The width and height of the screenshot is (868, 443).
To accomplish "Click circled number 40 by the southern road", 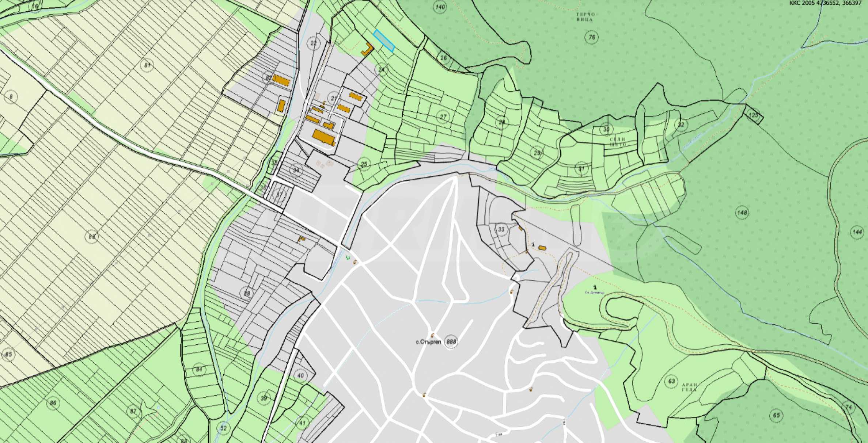I will point(300,376).
